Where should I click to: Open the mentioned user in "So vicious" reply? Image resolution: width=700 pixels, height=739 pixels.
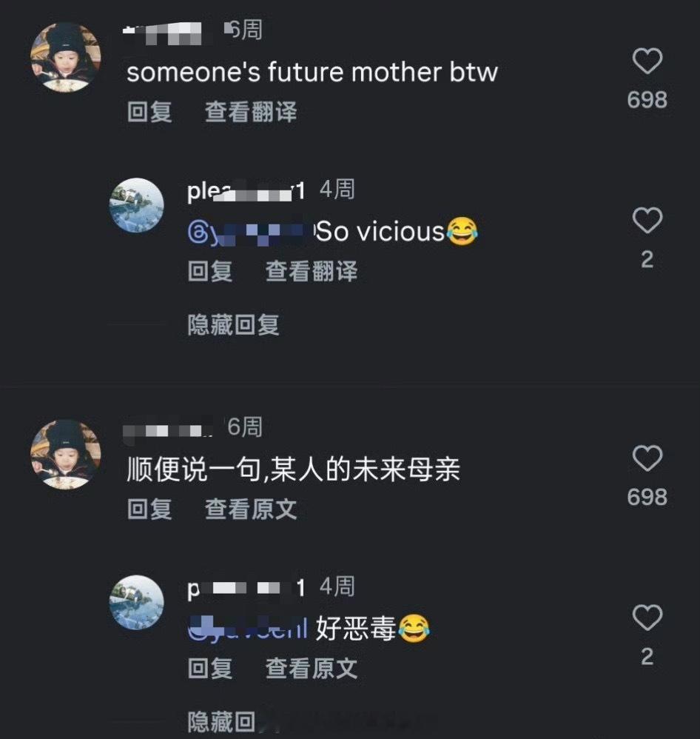tap(249, 233)
